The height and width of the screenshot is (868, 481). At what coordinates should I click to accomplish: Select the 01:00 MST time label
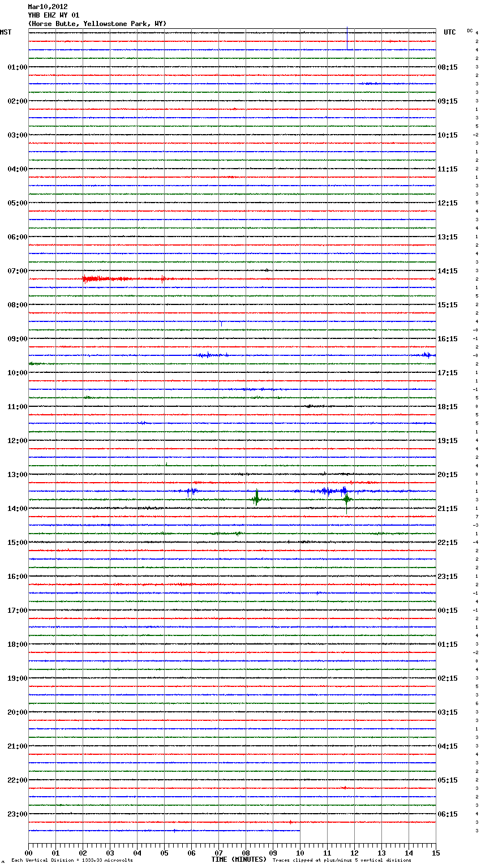(18, 67)
